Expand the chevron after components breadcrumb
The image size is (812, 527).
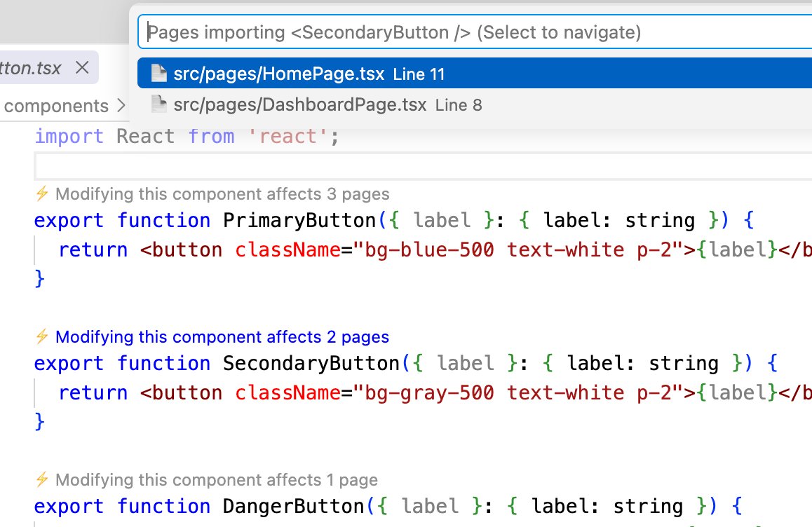click(121, 106)
